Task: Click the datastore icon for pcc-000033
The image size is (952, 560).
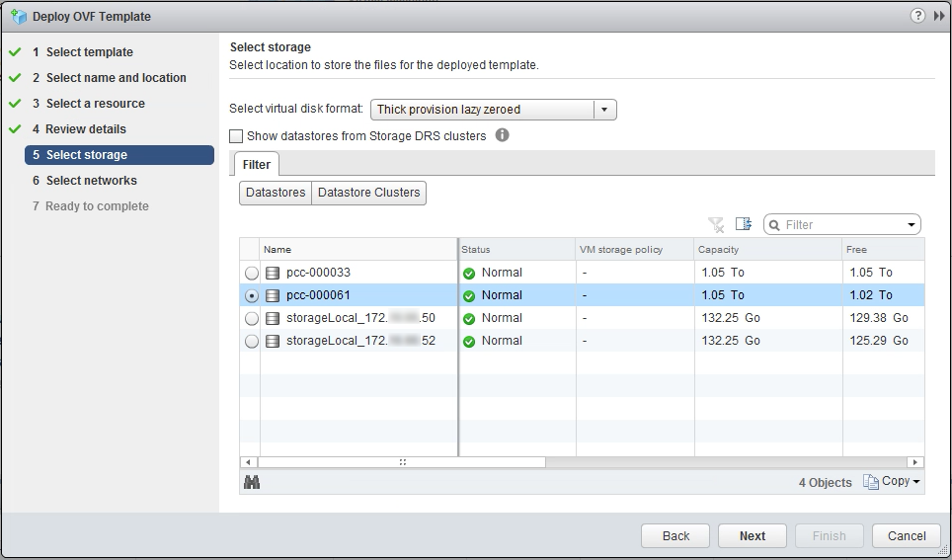Action: (273, 273)
